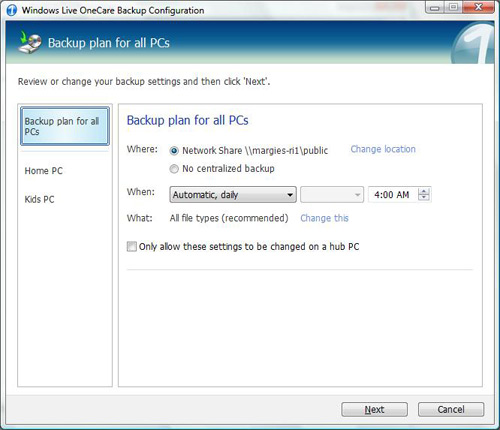Select Backup plan for all PCs tab
Viewport: 500px width, 430px height.
65,126
